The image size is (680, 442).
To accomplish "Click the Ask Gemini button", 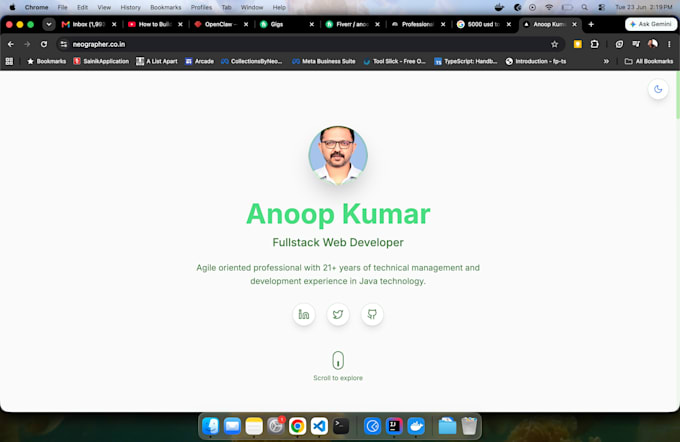I will tap(651, 24).
